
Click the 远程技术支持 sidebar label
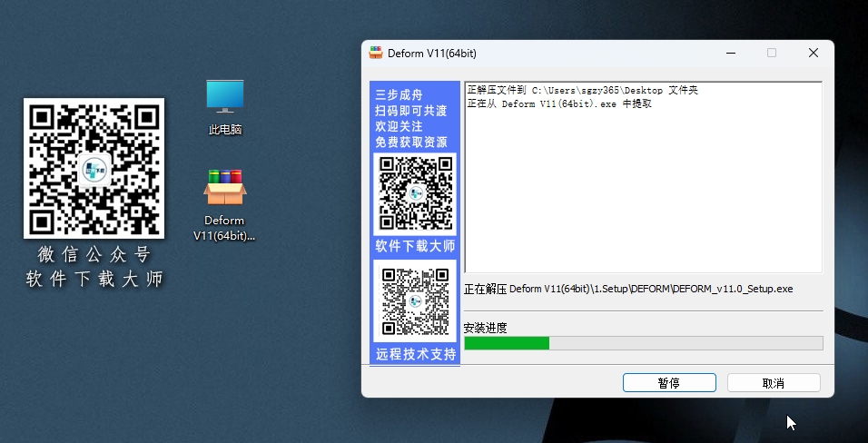[x=416, y=354]
